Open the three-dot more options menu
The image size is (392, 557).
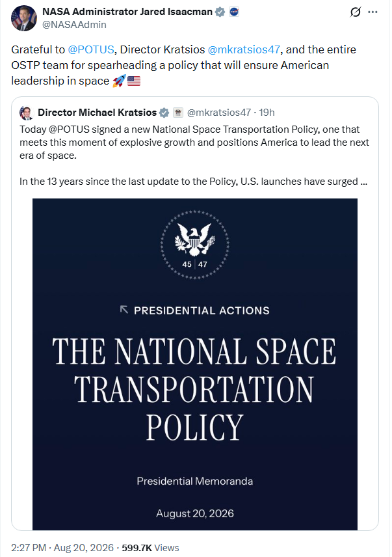pos(372,12)
